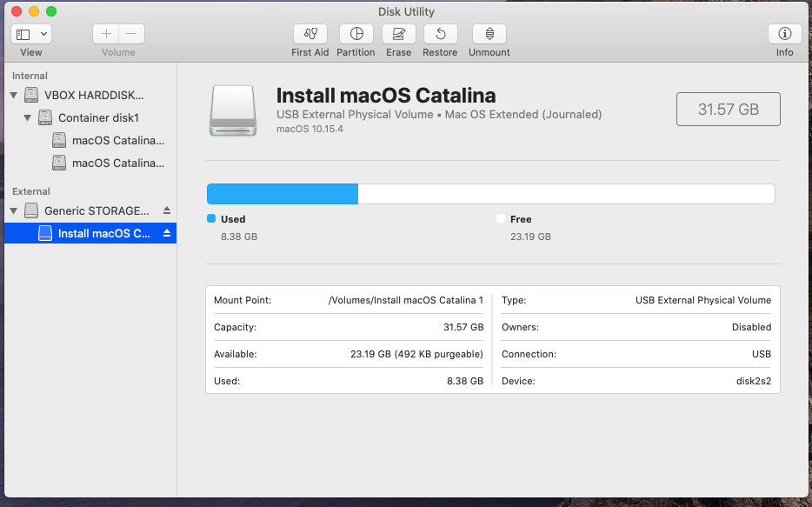Viewport: 812px width, 507px height.
Task: Zoom the Disk Utility window
Action: pyautogui.click(x=51, y=11)
